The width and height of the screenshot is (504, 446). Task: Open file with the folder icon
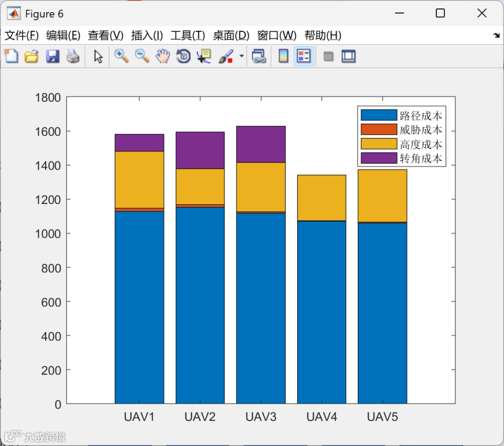click(32, 56)
